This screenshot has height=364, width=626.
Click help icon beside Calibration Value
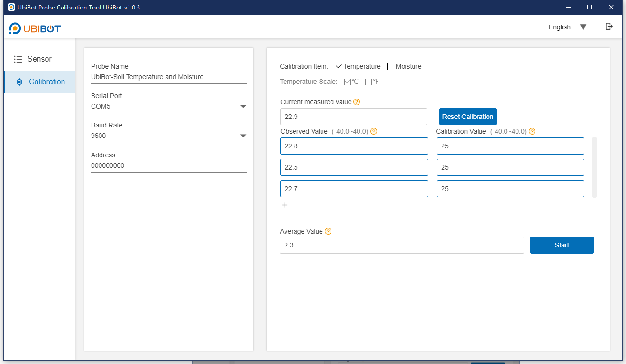(532, 131)
